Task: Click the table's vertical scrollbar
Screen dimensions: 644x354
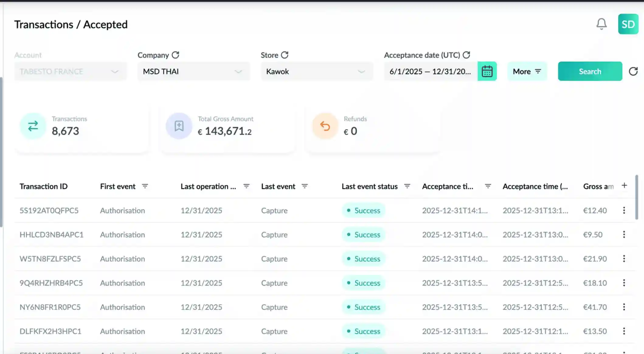Action: [x=636, y=197]
